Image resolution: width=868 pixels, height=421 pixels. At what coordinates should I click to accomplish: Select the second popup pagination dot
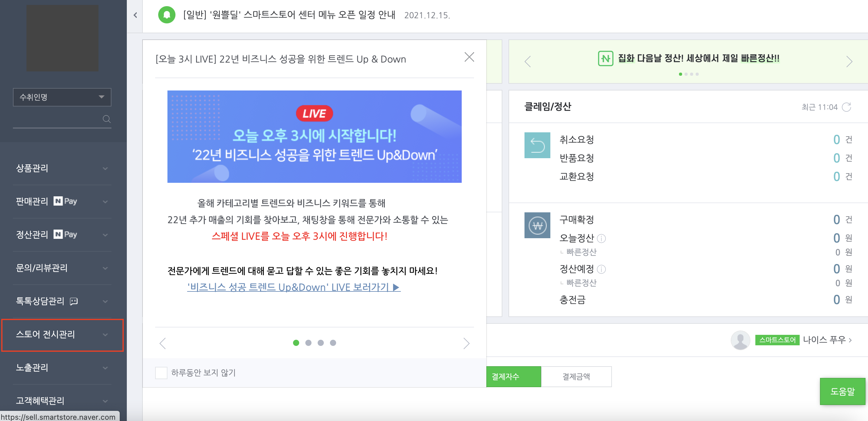click(308, 343)
